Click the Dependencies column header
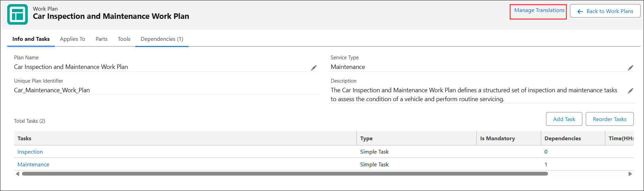The image size is (644, 191). point(573,138)
